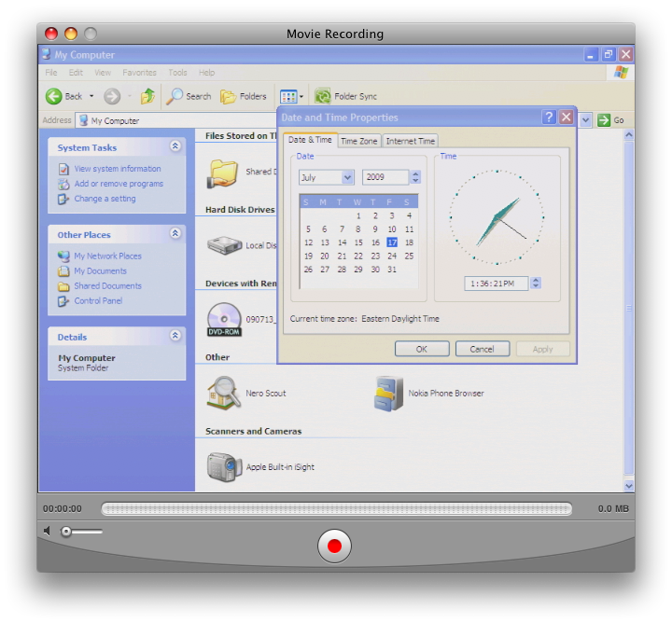Collapse the Other Places panel

point(175,234)
